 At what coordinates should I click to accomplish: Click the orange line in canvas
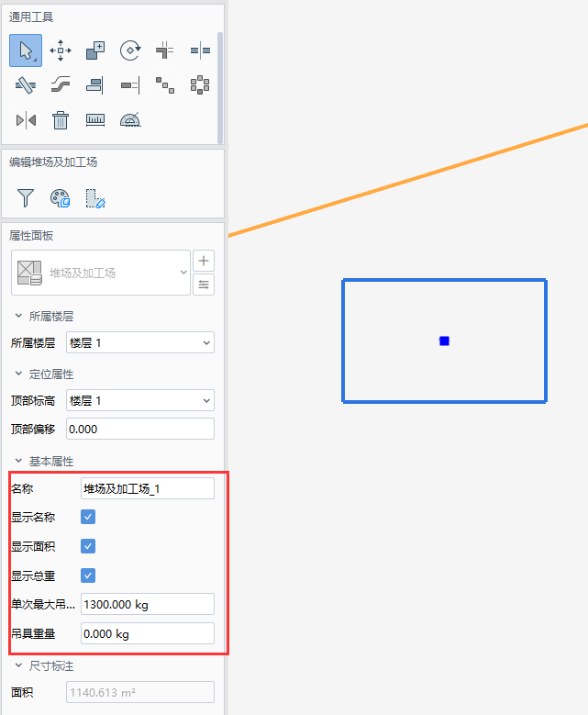[408, 180]
